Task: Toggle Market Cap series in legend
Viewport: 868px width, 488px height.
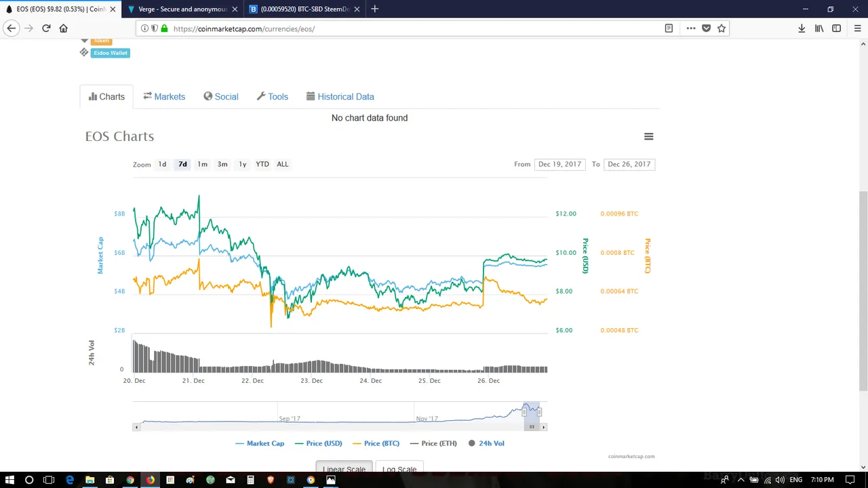Action: tap(260, 443)
